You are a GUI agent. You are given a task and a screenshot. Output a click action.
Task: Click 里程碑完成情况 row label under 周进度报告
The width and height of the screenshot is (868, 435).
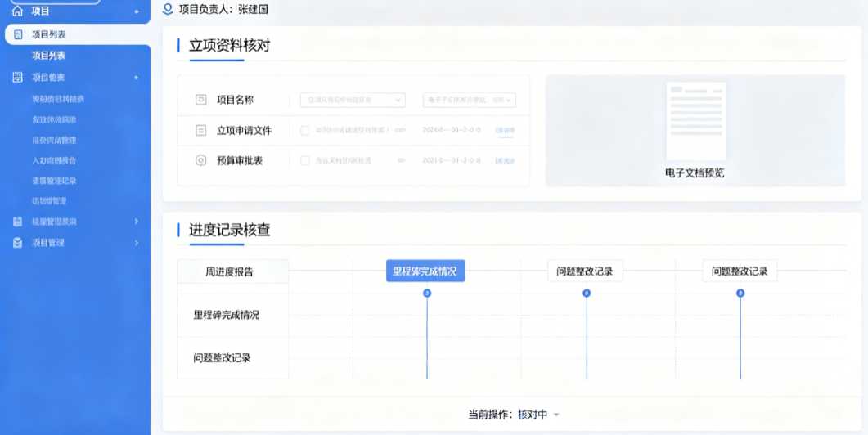point(226,315)
